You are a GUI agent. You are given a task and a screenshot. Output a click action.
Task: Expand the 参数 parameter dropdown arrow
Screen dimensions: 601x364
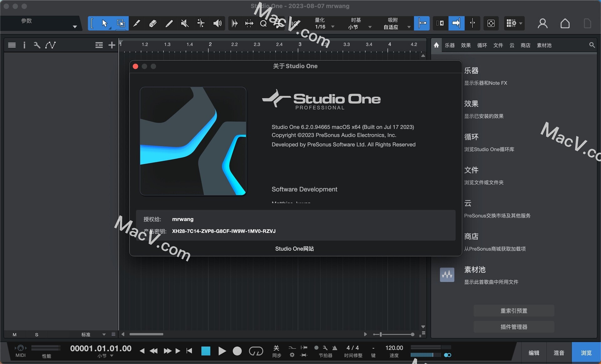[x=75, y=27]
